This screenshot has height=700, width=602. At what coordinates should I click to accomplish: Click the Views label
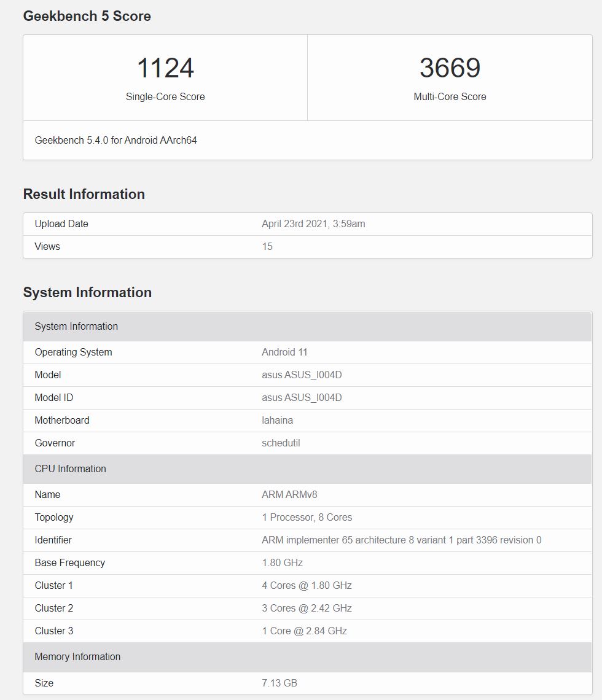coord(47,246)
